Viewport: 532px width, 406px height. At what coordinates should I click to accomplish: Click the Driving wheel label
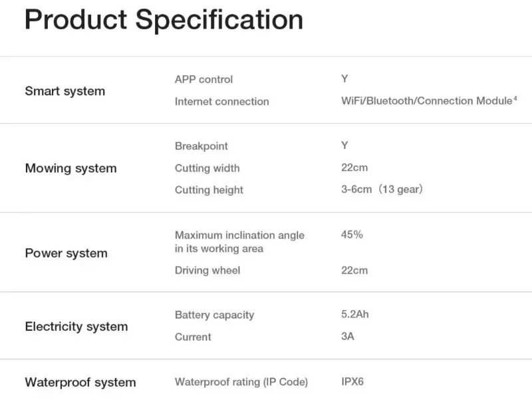207,270
